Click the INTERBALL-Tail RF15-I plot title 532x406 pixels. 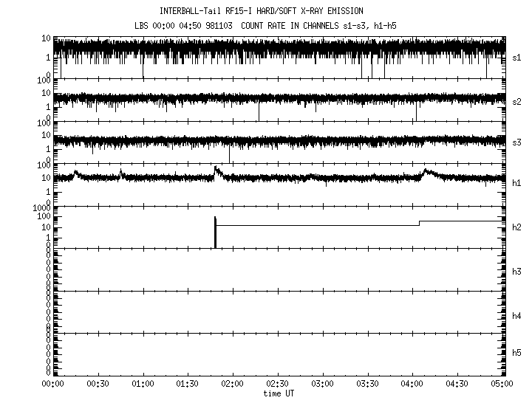(278, 11)
